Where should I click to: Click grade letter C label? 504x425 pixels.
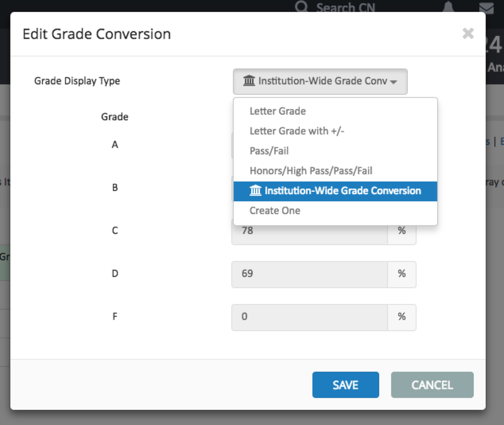(115, 230)
